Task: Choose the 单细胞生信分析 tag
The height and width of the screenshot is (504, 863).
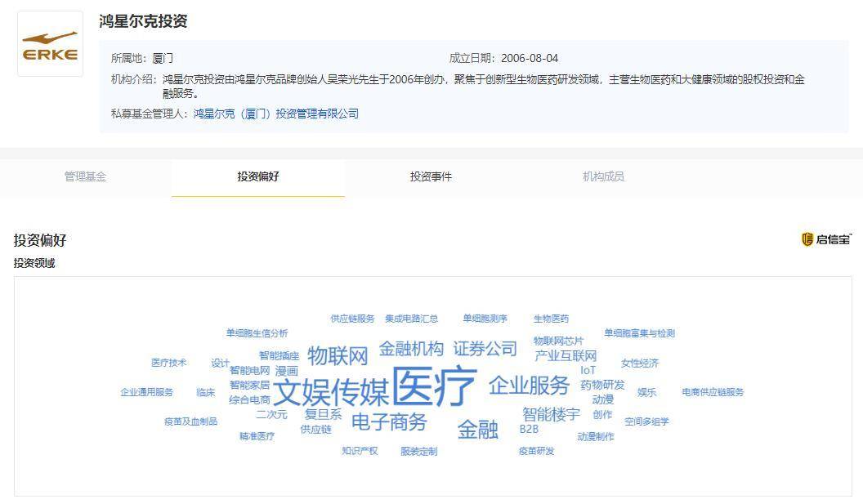Action: coord(257,333)
